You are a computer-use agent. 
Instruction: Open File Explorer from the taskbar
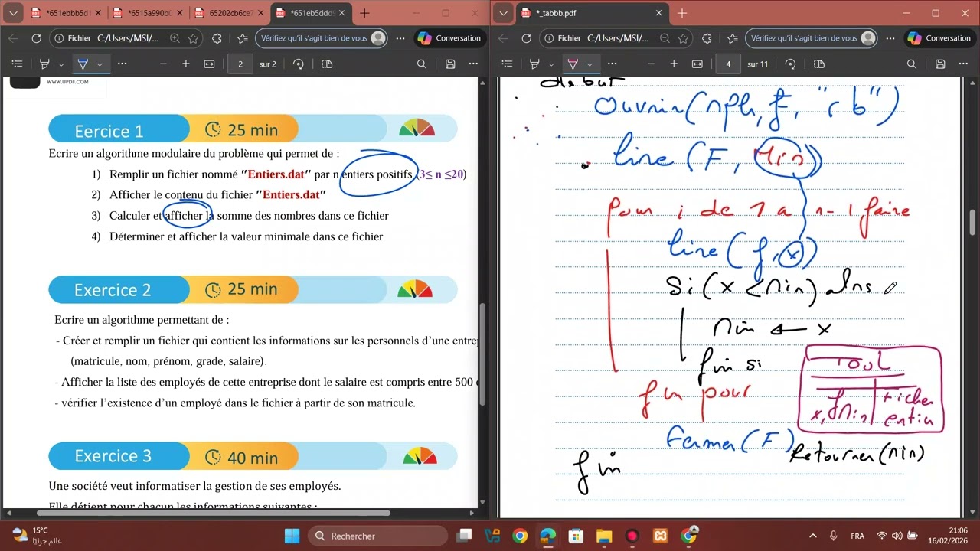click(x=604, y=536)
